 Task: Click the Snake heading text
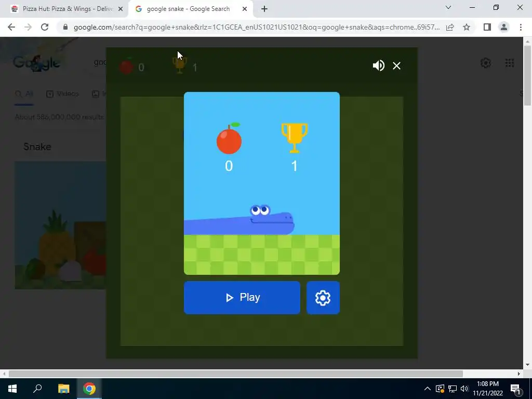(37, 147)
